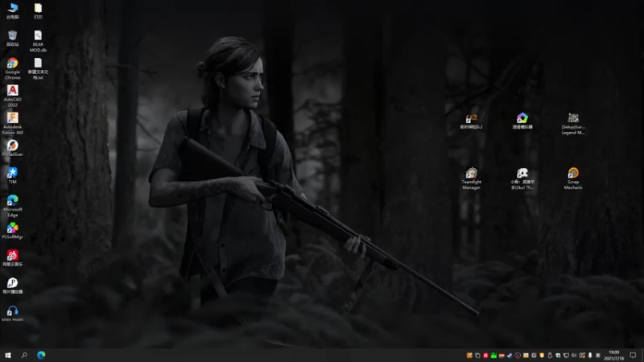Select the game shortcut with orange 2 icon

472,121
